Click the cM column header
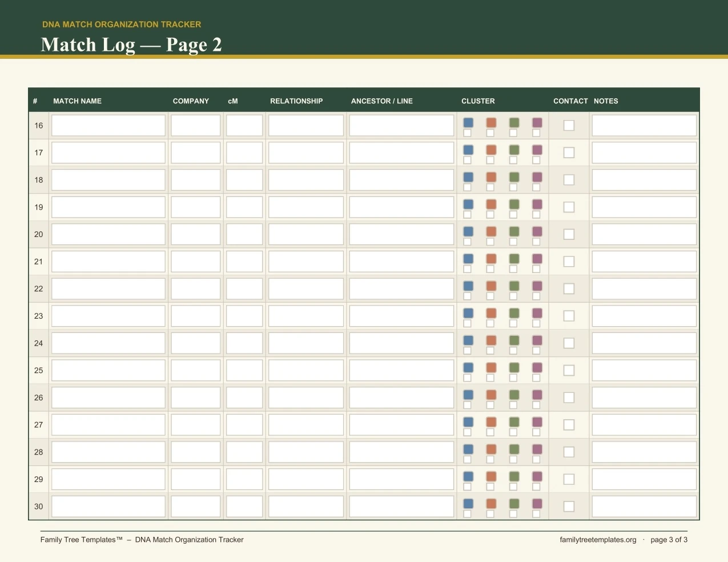Viewport: 728px width, 562px height. 233,101
